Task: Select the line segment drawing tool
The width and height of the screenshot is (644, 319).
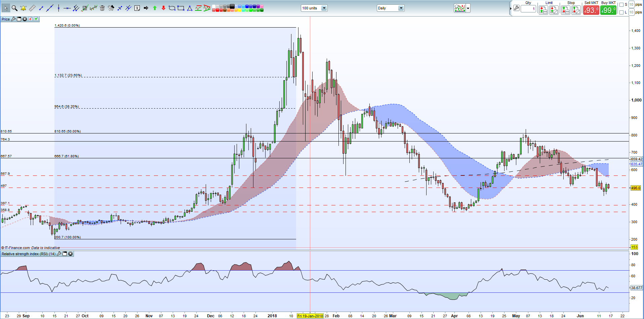Action: (x=41, y=8)
